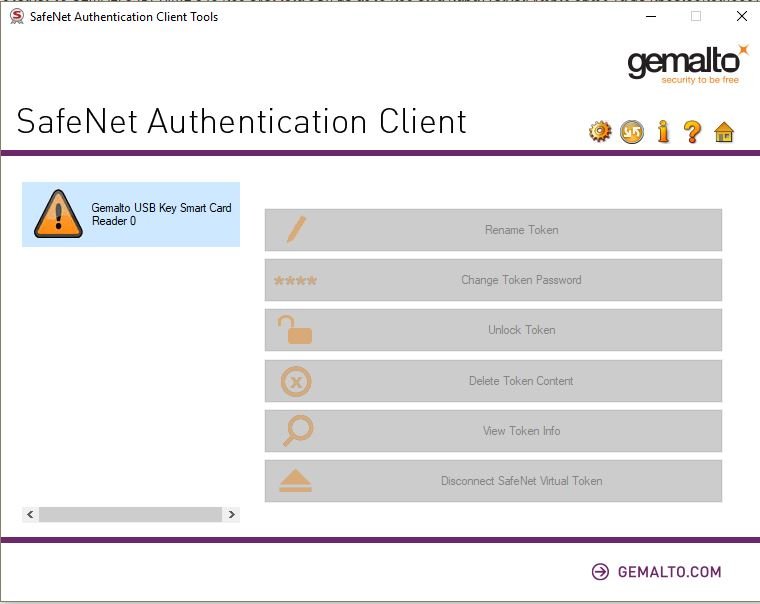The image size is (760, 604).
Task: Select the Gemalto USB Key Smart Card Reader 0 token
Action: pyautogui.click(x=131, y=214)
